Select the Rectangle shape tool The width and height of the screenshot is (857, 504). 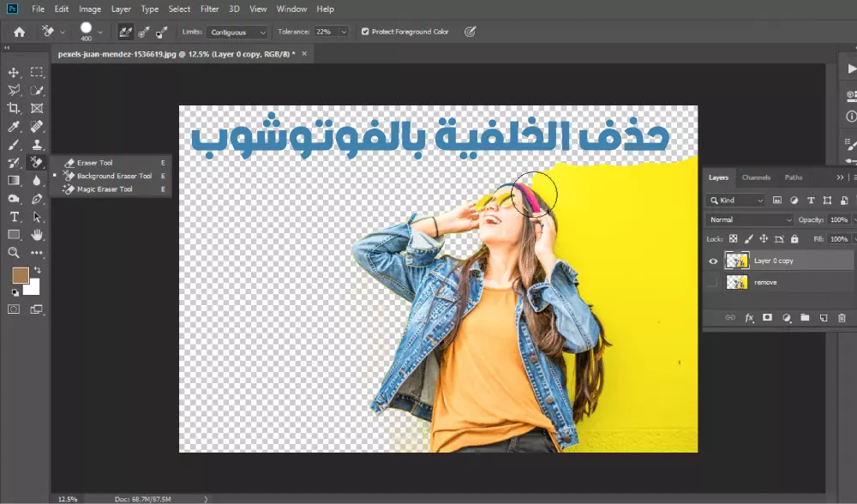coord(14,235)
